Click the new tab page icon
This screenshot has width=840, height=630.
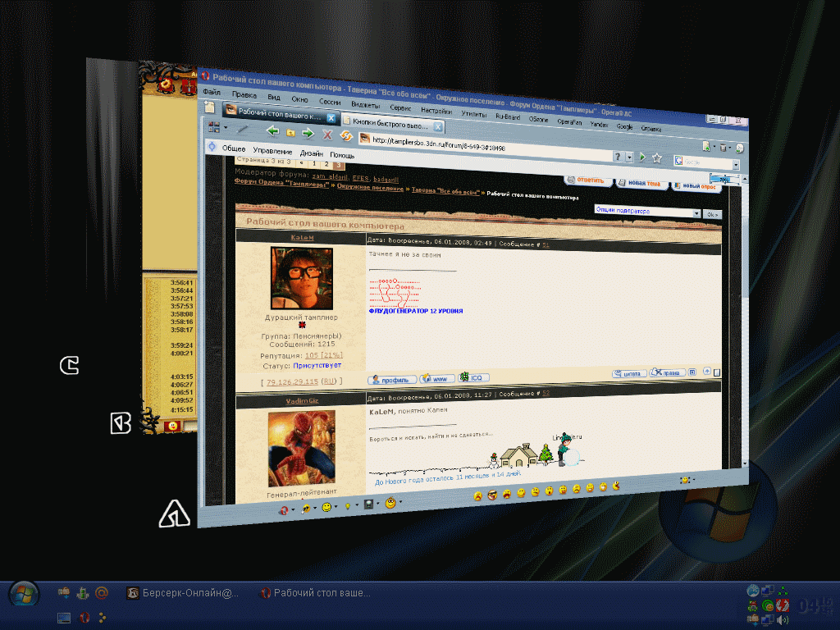point(209,107)
